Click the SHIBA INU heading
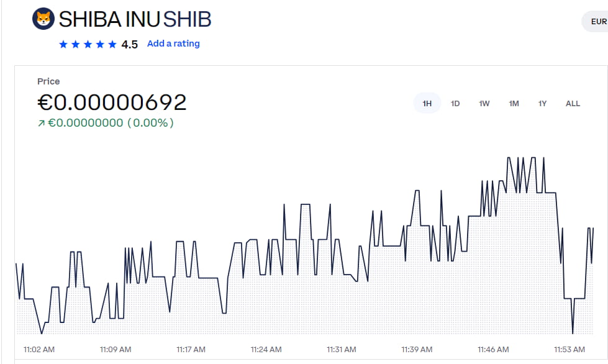 tap(109, 19)
